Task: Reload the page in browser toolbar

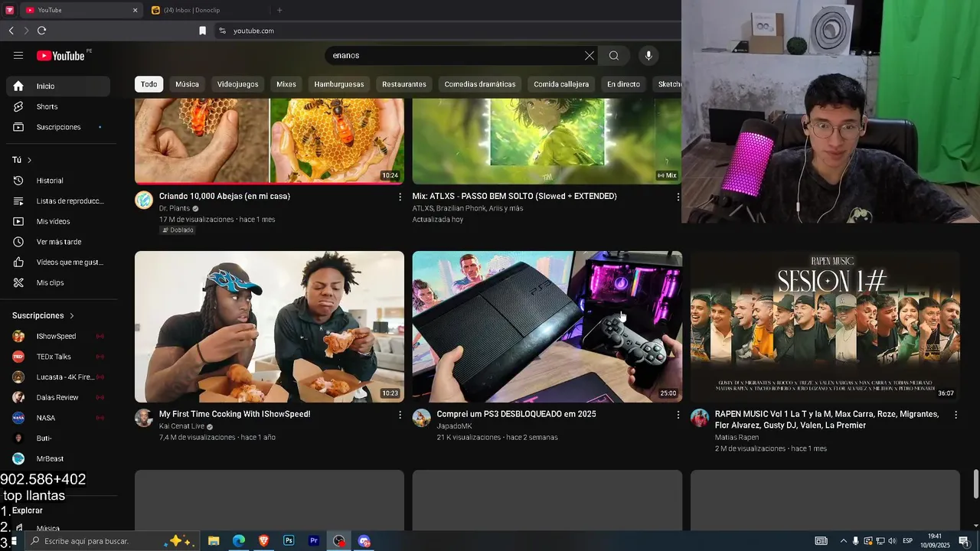Action: pos(41,31)
